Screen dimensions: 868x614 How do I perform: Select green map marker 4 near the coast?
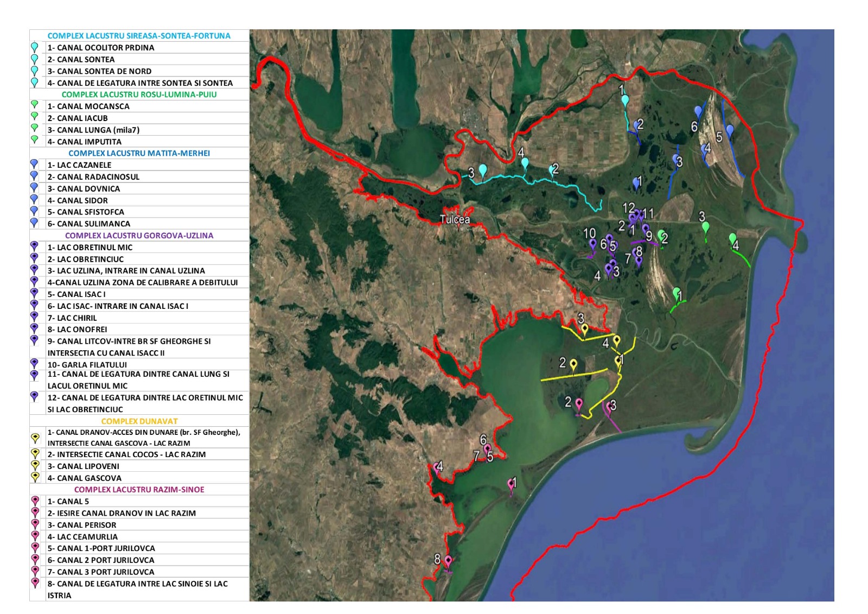pos(732,238)
